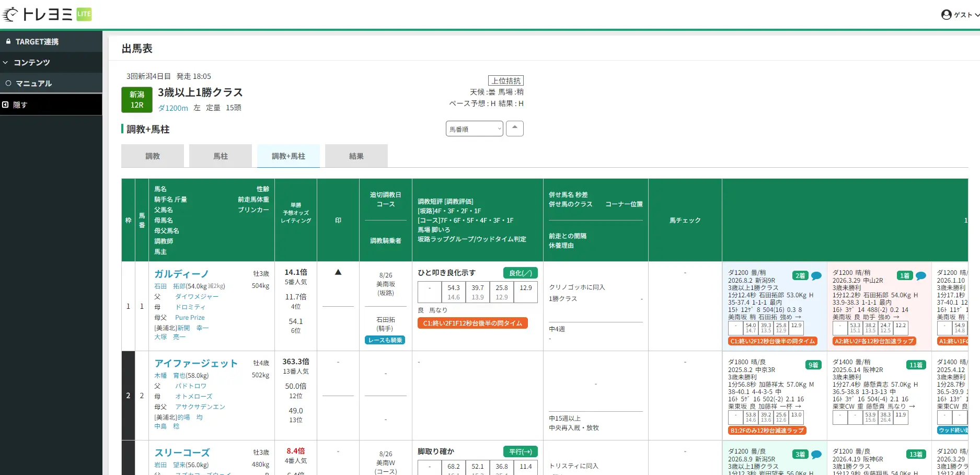The height and width of the screenshot is (475, 980).
Task: Open jockey 石田 拓郎 link
Action: (170, 286)
